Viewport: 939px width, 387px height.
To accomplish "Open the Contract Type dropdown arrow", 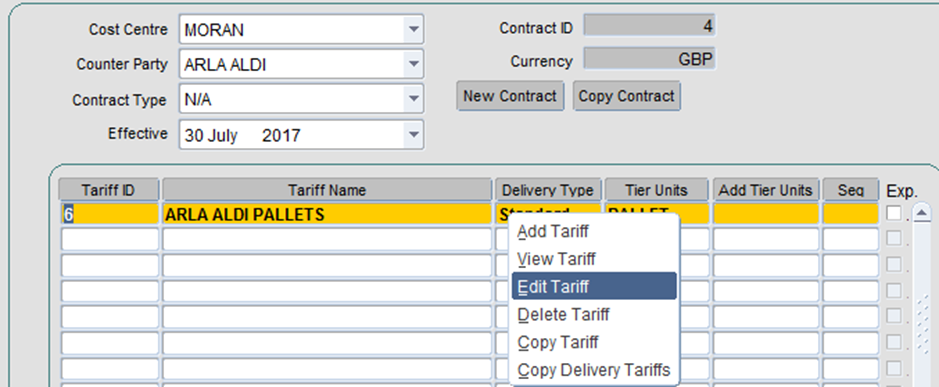I will coord(413,99).
